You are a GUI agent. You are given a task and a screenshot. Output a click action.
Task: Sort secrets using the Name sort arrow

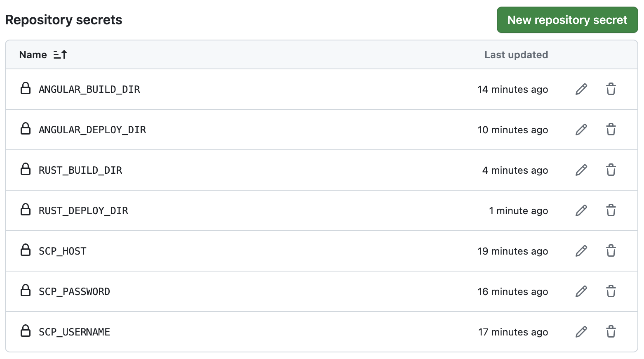[x=60, y=54]
